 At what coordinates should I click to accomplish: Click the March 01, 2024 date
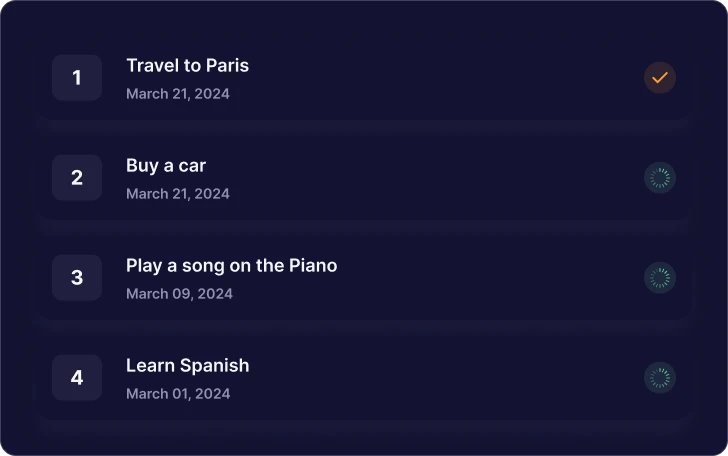click(x=178, y=394)
